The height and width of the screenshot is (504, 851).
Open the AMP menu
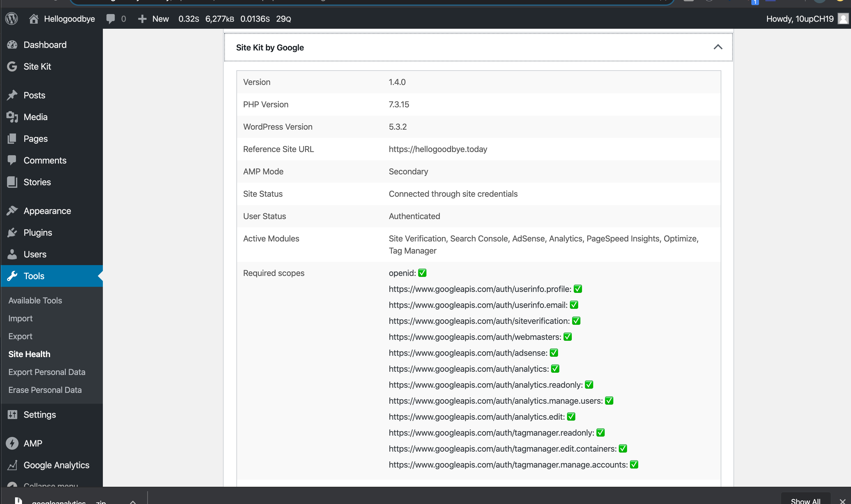tap(33, 444)
